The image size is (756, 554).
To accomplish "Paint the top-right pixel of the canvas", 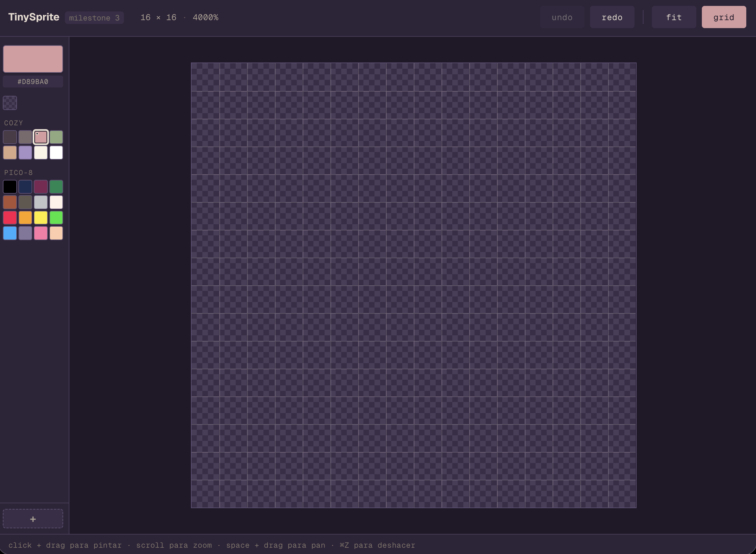I will [x=622, y=77].
